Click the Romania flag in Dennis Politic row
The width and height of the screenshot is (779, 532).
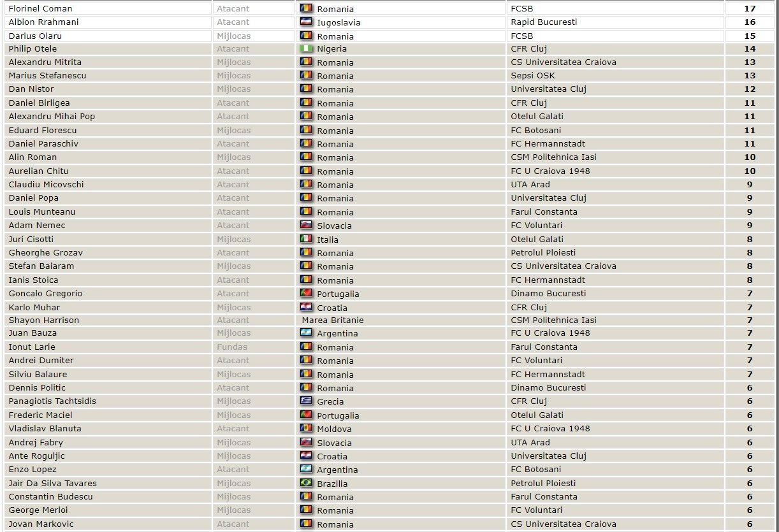click(307, 388)
